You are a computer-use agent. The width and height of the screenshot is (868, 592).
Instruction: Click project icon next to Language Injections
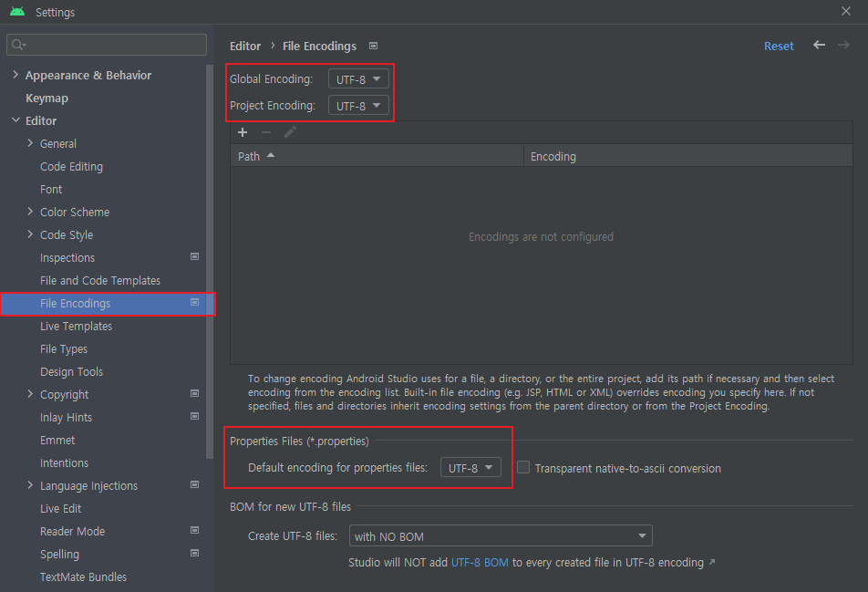click(x=195, y=484)
